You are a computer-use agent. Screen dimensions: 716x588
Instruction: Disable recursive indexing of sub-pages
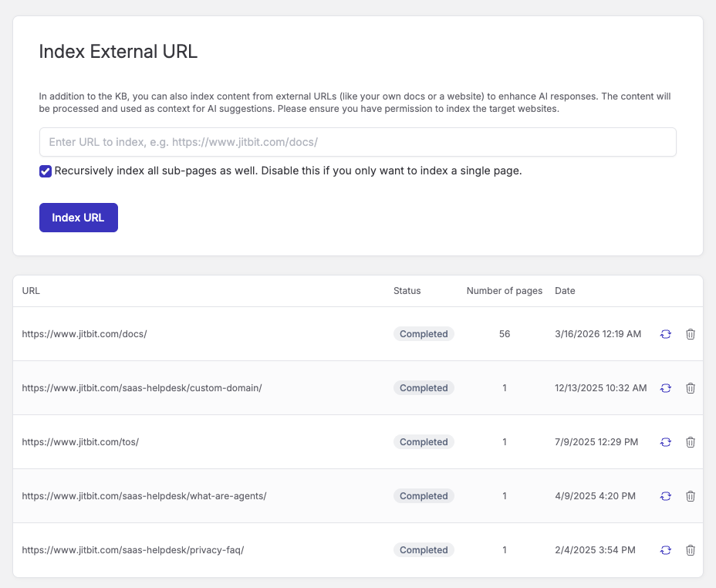point(45,171)
